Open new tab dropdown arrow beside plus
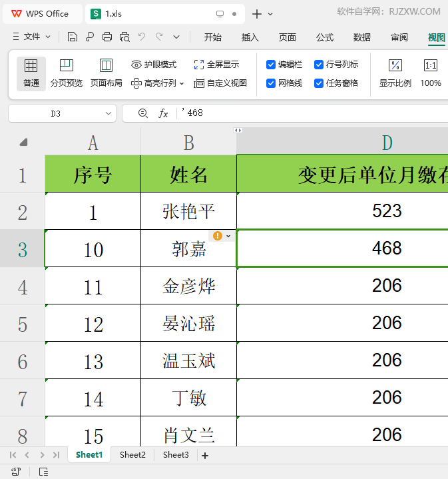Screen dimensions: 448x479 (x=270, y=14)
